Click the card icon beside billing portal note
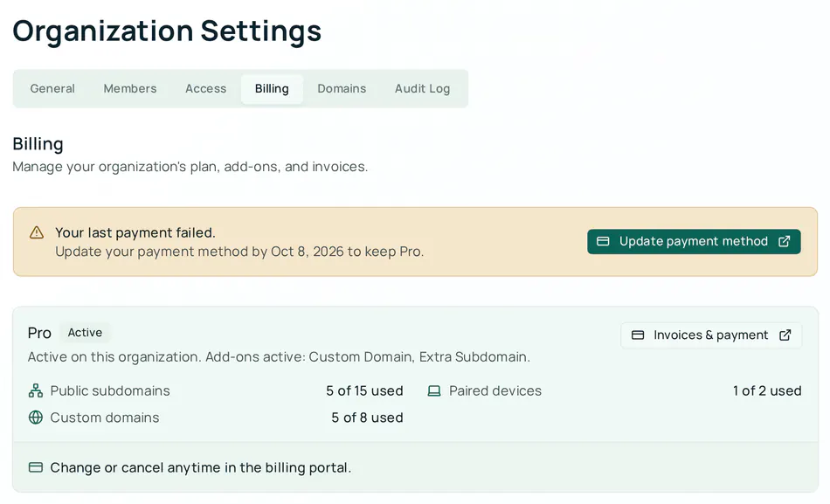Screen dimensions: 830x504 tap(36, 467)
